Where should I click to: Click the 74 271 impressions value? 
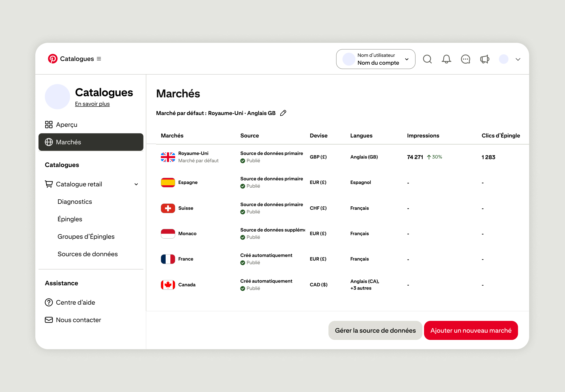[415, 157]
